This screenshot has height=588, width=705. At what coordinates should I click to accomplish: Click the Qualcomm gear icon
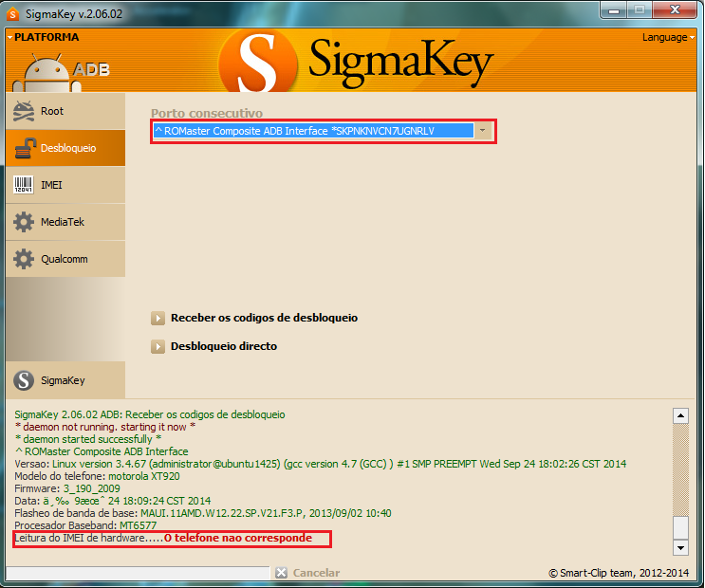[24, 259]
